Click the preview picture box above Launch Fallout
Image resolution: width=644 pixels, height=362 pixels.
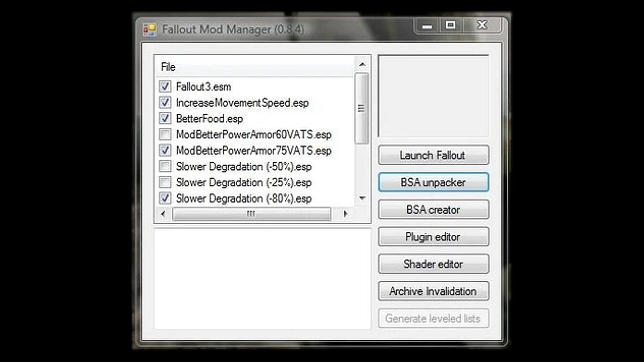[x=433, y=96]
